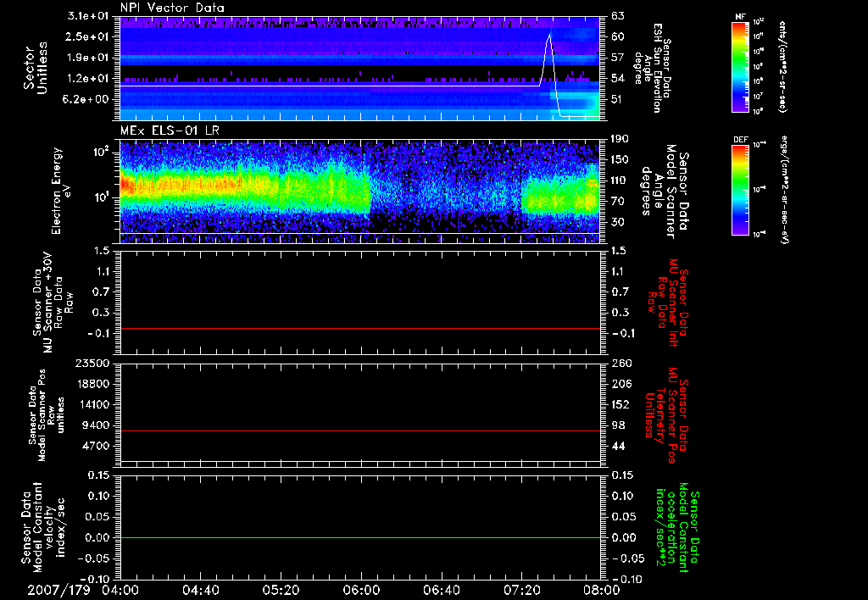Click the NF rainbow color bar
The height and width of the screenshot is (600, 868).
(x=741, y=66)
